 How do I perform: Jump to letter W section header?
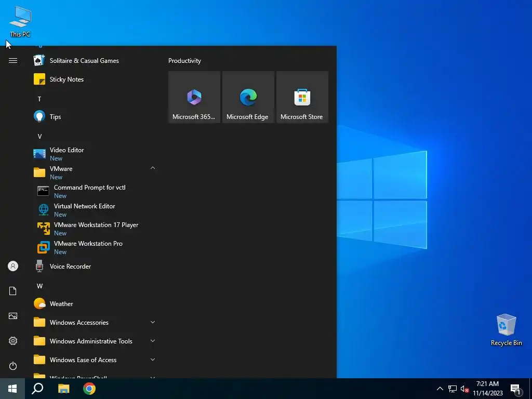pyautogui.click(x=39, y=286)
